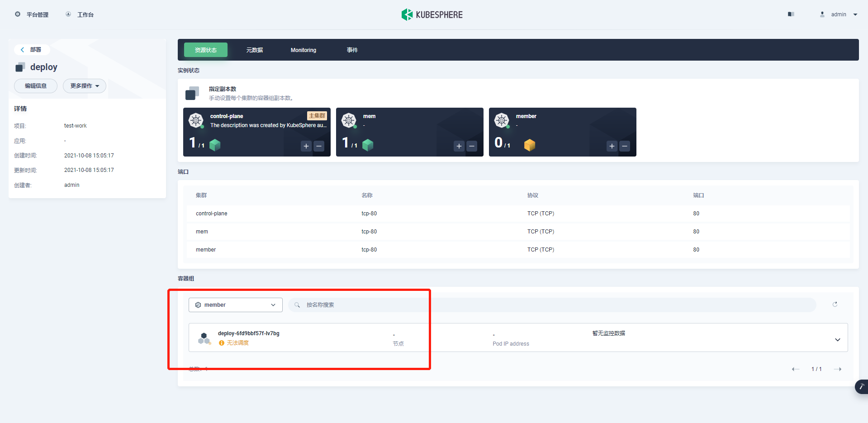Refresh the pod list
This screenshot has width=868, height=423.
click(x=835, y=304)
